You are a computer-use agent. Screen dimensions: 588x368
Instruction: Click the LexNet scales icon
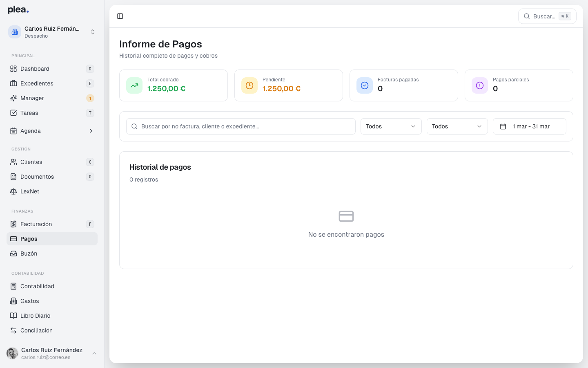point(13,191)
